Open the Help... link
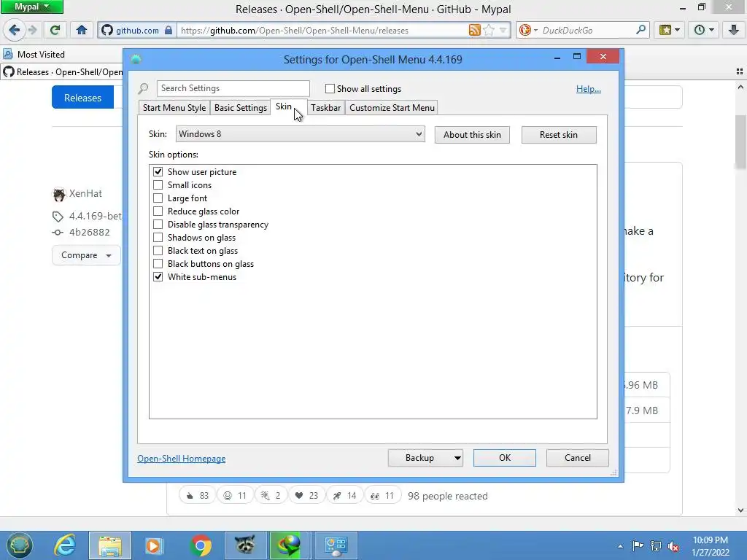The image size is (747, 560). [x=589, y=89]
